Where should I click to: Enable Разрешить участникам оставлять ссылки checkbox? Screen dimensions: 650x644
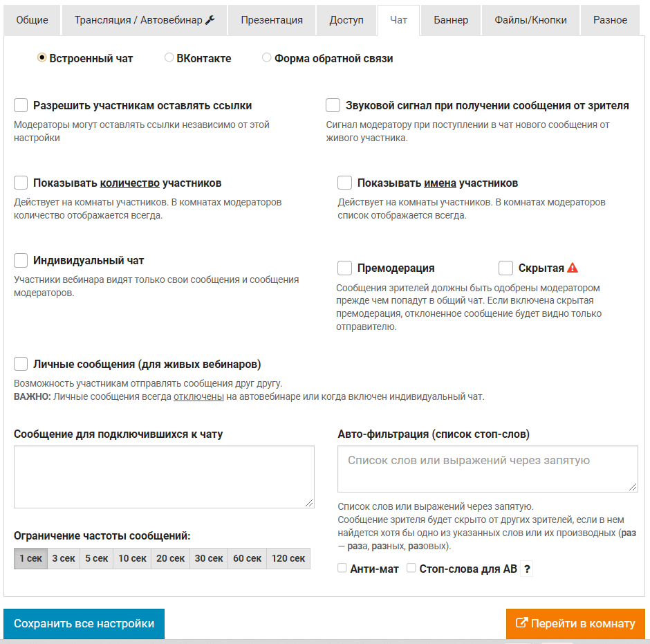click(21, 106)
